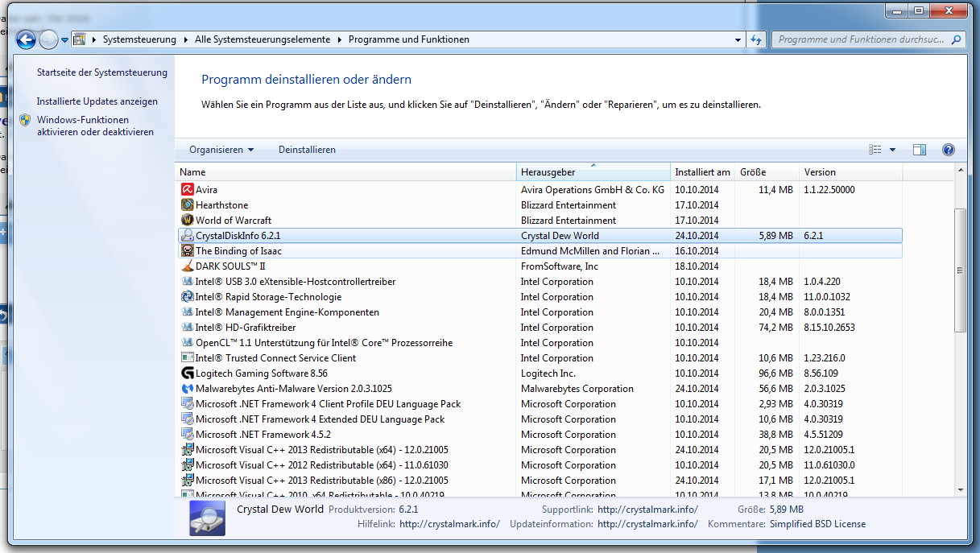Click the shield icon beside Windows-Funktionen
Image resolution: width=980 pixels, height=553 pixels.
pyautogui.click(x=25, y=121)
